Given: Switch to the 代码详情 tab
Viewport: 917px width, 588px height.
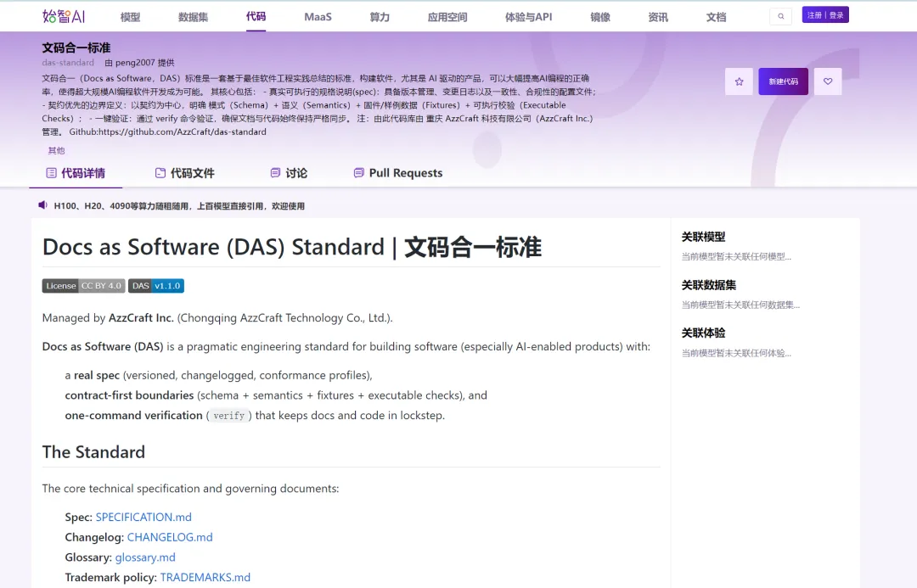Looking at the screenshot, I should 76,173.
